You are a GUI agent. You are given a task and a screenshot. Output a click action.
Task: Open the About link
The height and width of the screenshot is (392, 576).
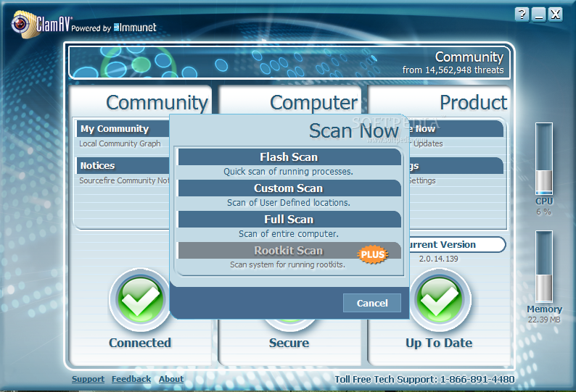pyautogui.click(x=171, y=379)
